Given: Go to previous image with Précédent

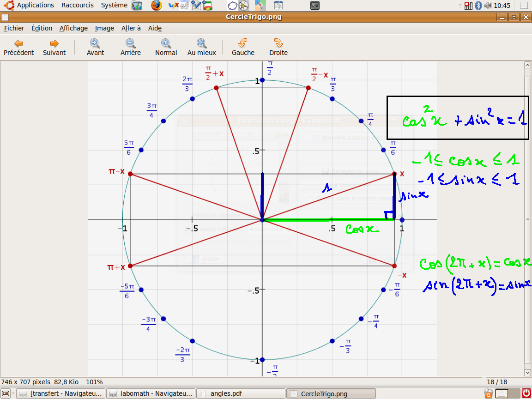Looking at the screenshot, I should point(18,47).
